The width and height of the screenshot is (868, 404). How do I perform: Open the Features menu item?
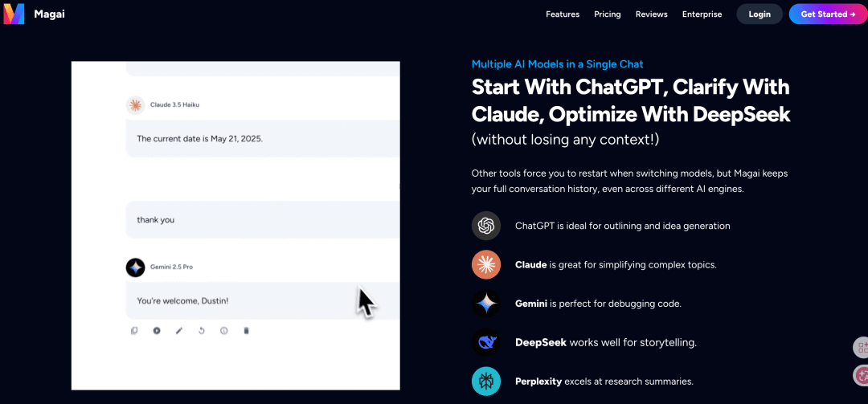563,14
